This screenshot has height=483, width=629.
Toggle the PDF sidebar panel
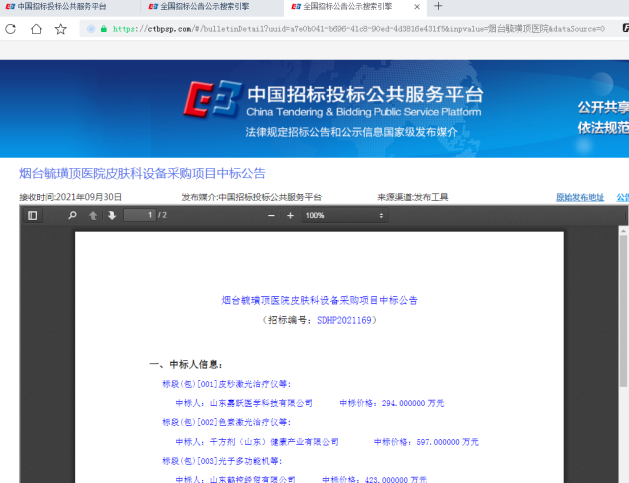click(x=33, y=215)
